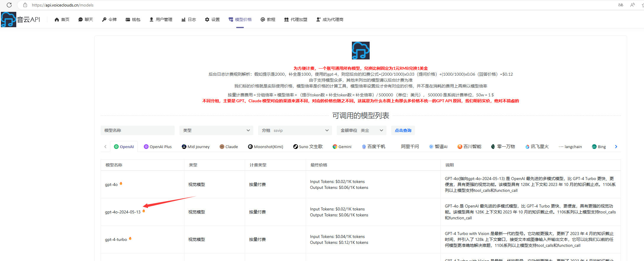This screenshot has width=644, height=261.
Task: Open the 金额单位 美金 dropdown
Action: pyautogui.click(x=362, y=130)
